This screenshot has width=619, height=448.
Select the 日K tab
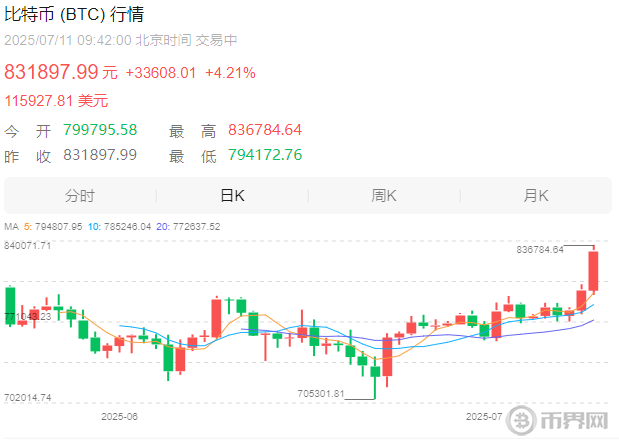233,196
